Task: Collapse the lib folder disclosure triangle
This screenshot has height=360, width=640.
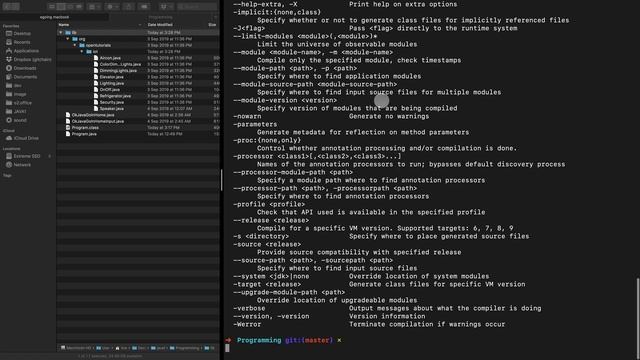Action: (x=61, y=33)
